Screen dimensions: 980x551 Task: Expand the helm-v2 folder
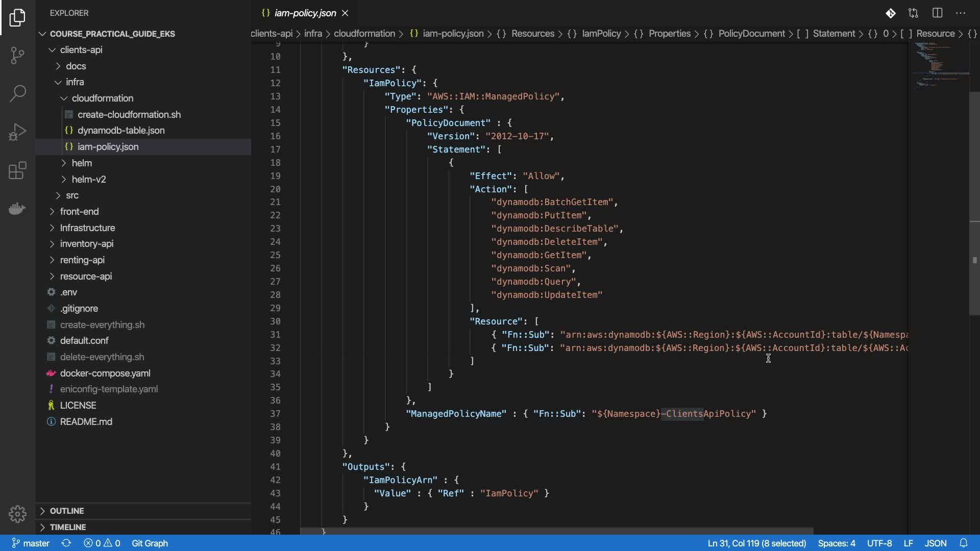(89, 179)
